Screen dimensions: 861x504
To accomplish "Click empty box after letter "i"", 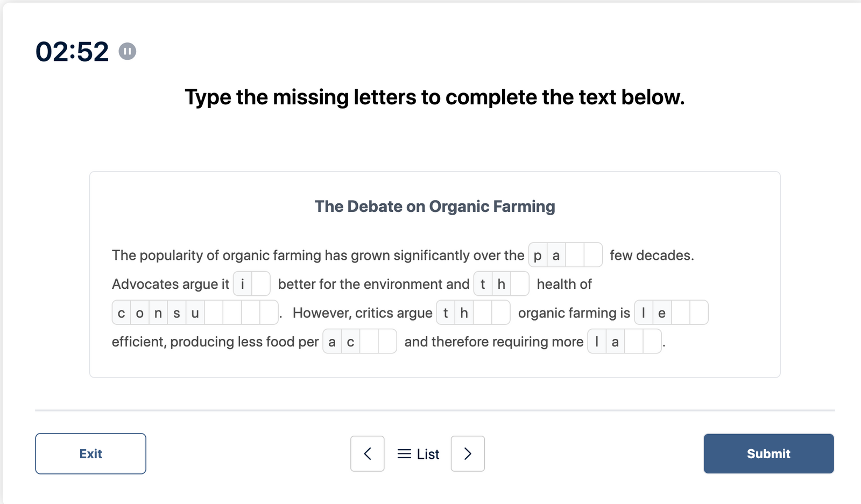I will pyautogui.click(x=261, y=284).
